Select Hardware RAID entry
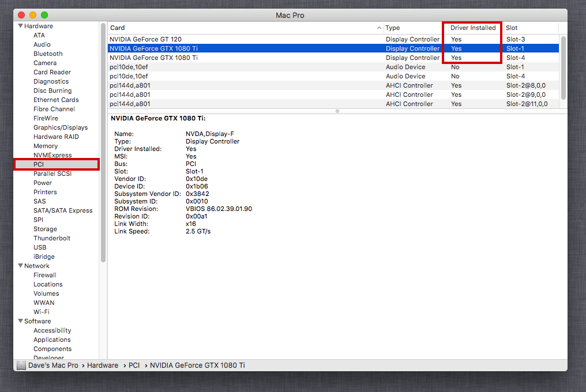The width and height of the screenshot is (586, 392). click(x=56, y=137)
